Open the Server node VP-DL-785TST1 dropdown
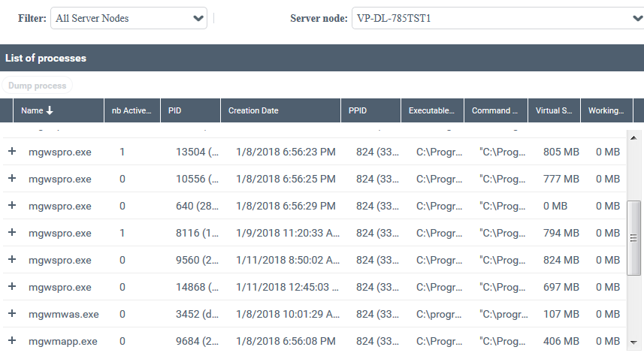 pyautogui.click(x=497, y=19)
